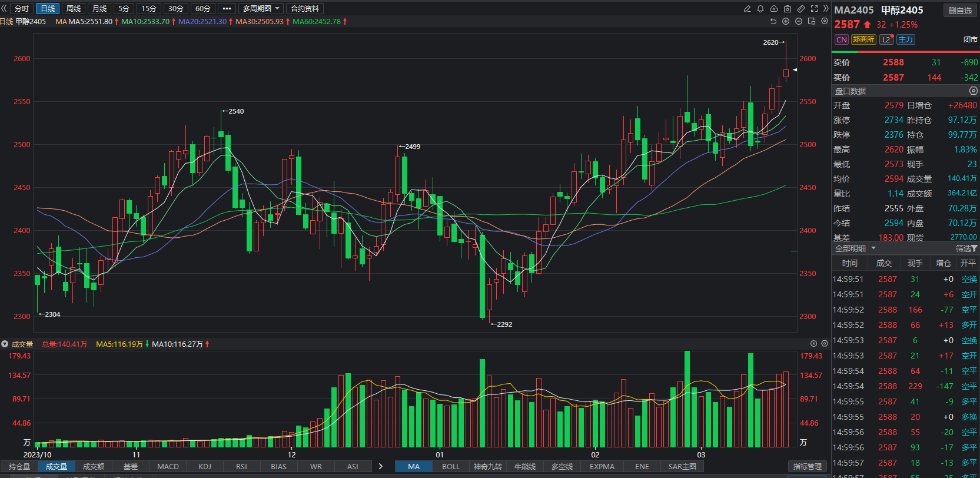
Task: Enter fullscreen chart mode
Action: click(x=815, y=9)
